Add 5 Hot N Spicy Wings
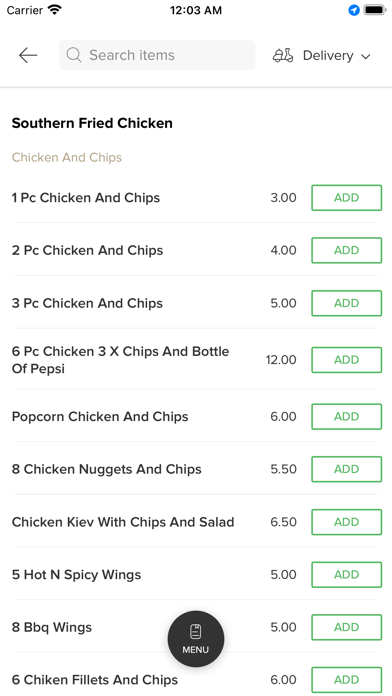This screenshot has width=392, height=696. (346, 574)
